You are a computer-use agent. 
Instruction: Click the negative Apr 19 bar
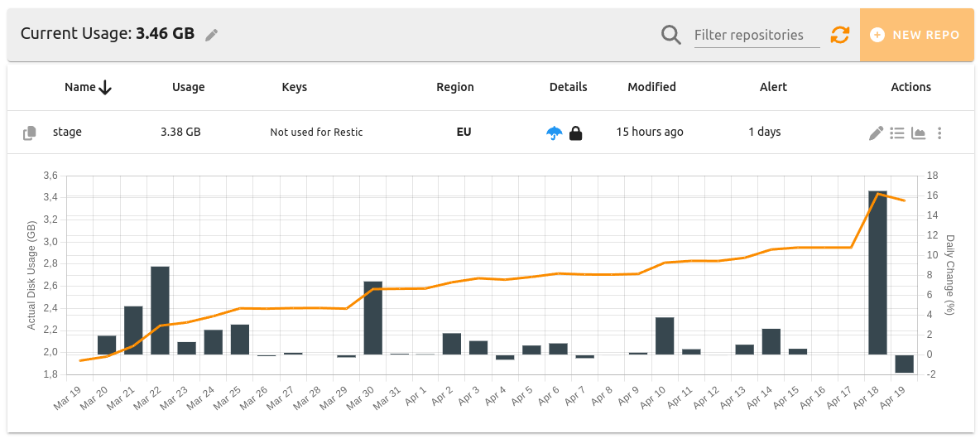pyautogui.click(x=905, y=364)
